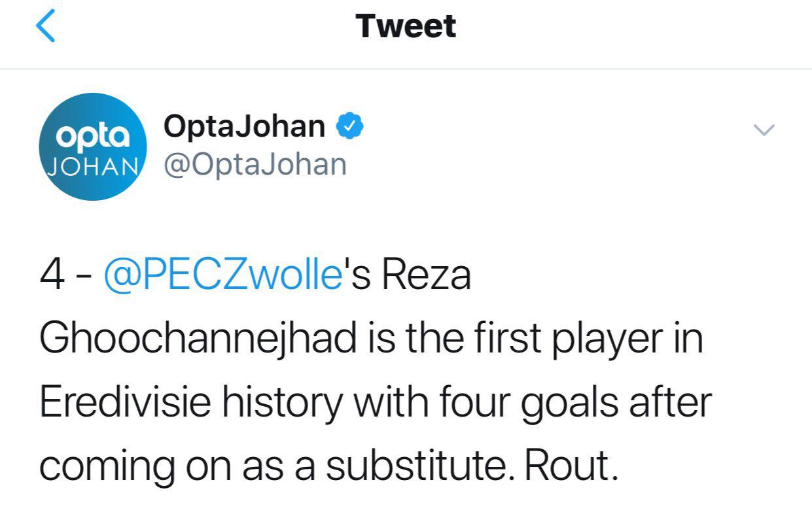
Task: Tap the Tweet header title
Action: tap(406, 27)
